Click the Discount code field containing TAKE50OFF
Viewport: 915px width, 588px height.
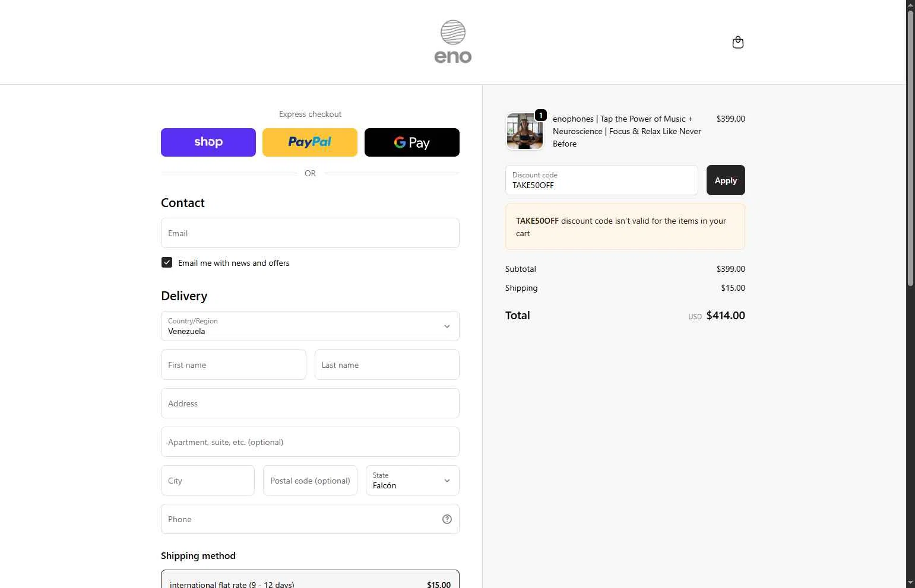pos(601,180)
